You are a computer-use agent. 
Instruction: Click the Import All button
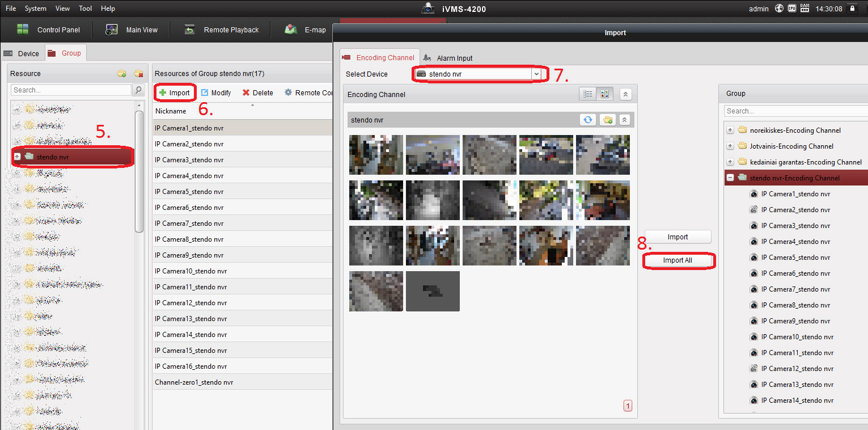tap(678, 260)
